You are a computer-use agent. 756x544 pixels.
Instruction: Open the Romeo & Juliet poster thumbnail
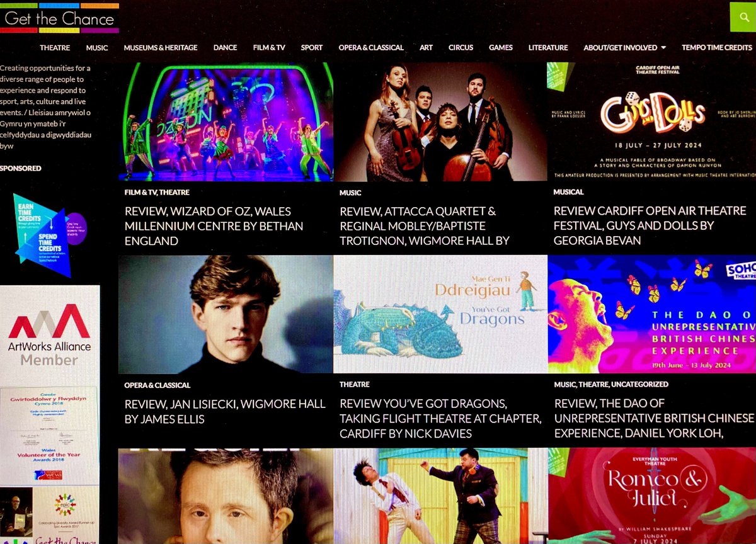coord(652,496)
